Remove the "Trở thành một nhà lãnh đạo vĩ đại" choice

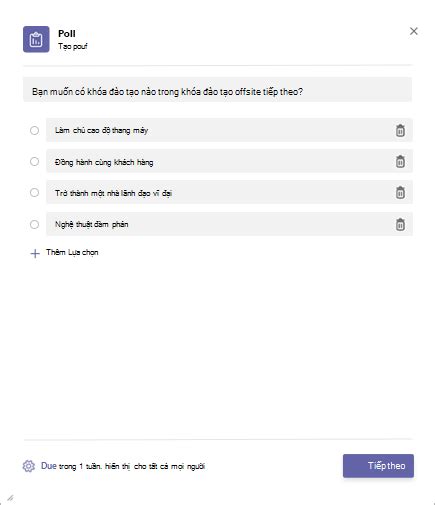[x=400, y=193]
